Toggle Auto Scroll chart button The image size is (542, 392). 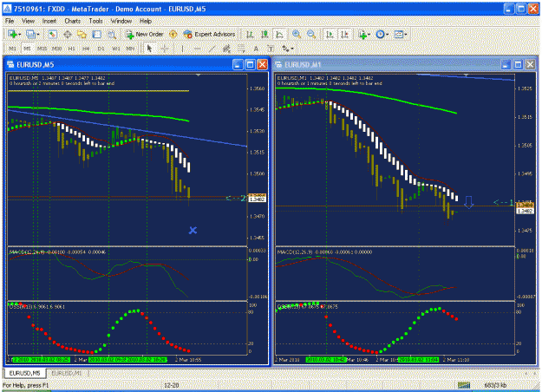pyautogui.click(x=330, y=34)
